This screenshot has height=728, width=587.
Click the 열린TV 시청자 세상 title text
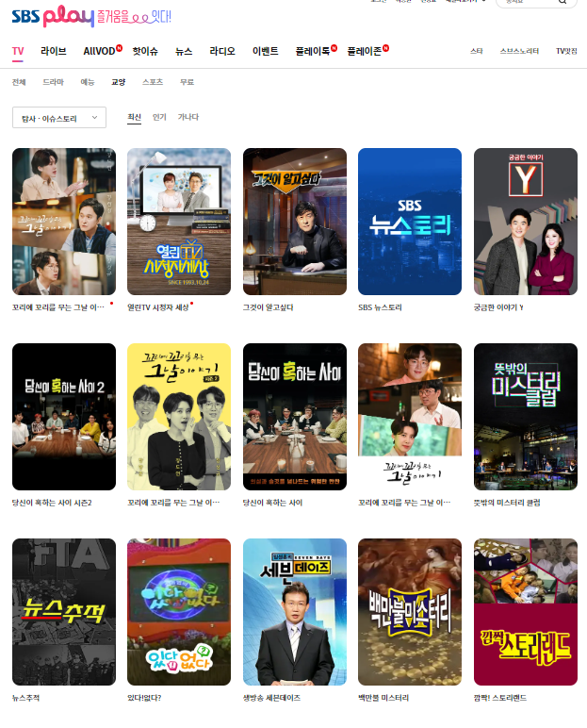[158, 307]
